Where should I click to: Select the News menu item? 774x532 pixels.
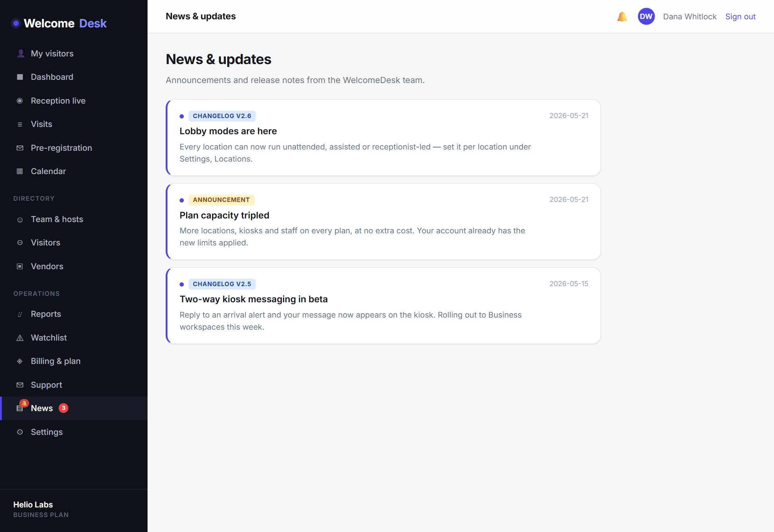tap(74, 408)
